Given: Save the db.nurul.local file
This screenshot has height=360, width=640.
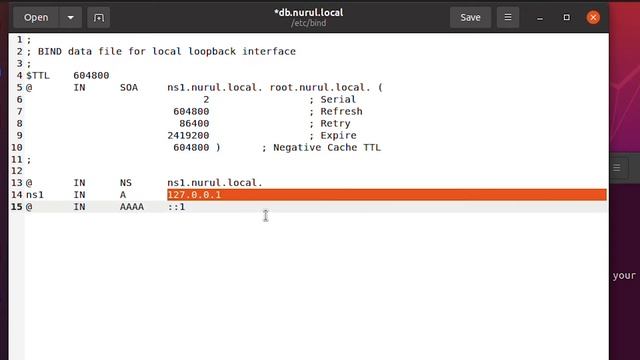Looking at the screenshot, I should pyautogui.click(x=470, y=18).
